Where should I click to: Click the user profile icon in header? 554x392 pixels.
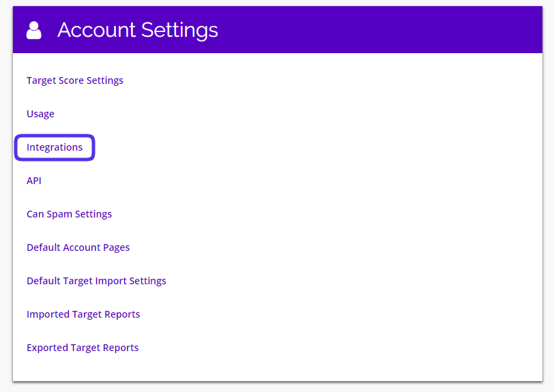point(33,30)
